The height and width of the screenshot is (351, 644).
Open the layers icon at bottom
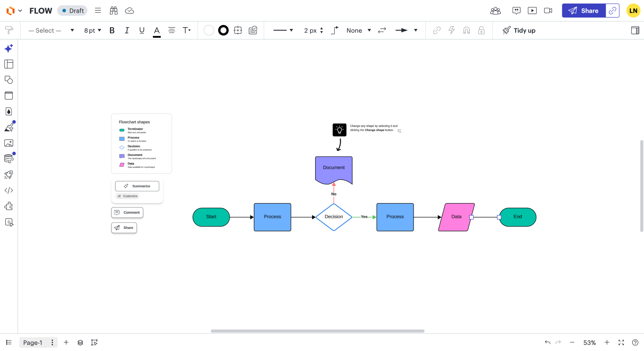point(80,342)
